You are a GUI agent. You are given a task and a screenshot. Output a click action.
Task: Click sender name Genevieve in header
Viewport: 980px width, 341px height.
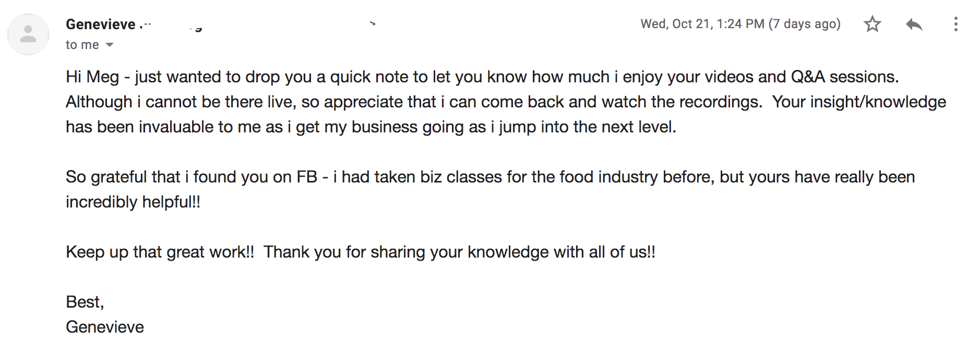(x=101, y=24)
